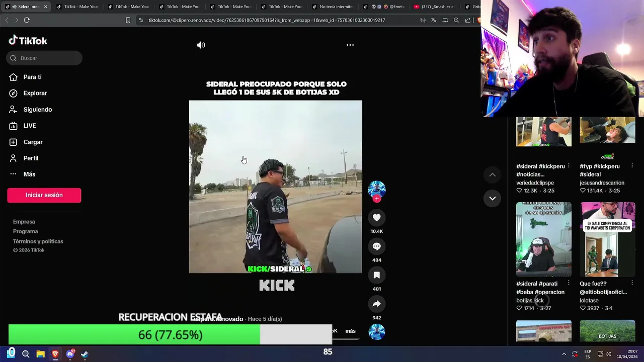This screenshot has width=644, height=362.
Task: Open the 'Que fue??' video thumbnail
Action: point(607,239)
